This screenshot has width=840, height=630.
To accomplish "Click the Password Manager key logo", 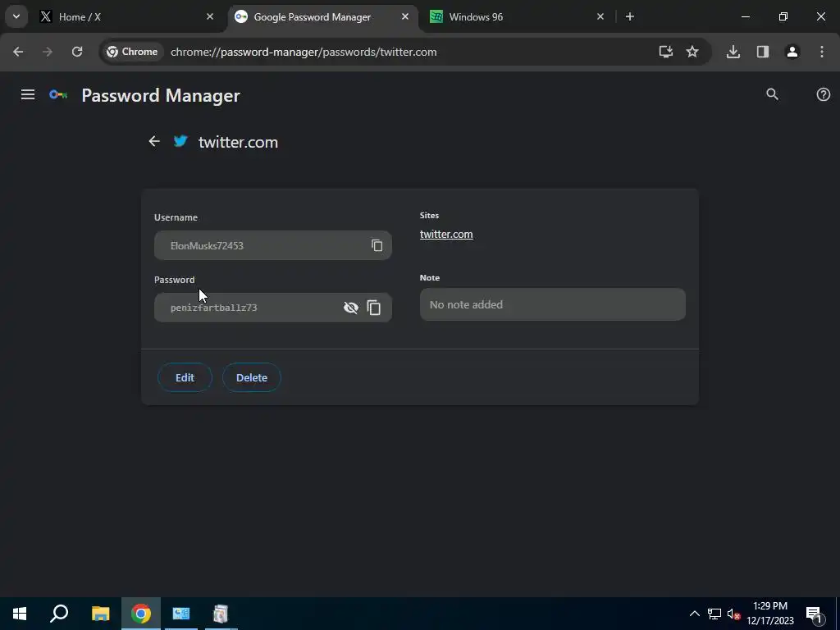I will click(x=58, y=95).
